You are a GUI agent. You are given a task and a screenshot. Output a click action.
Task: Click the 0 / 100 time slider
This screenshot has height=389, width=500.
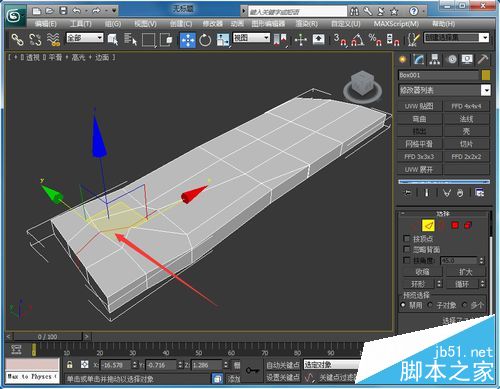pyautogui.click(x=48, y=336)
